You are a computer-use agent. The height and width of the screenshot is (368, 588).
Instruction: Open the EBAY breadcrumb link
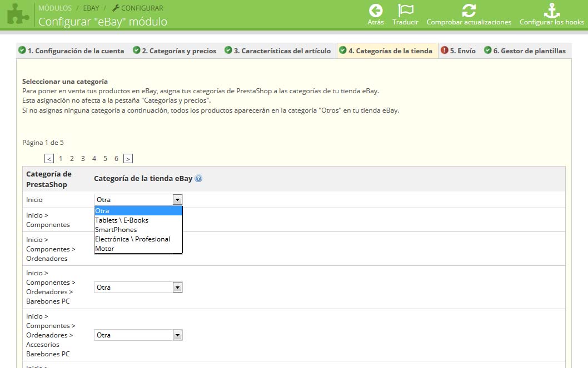[x=91, y=8]
